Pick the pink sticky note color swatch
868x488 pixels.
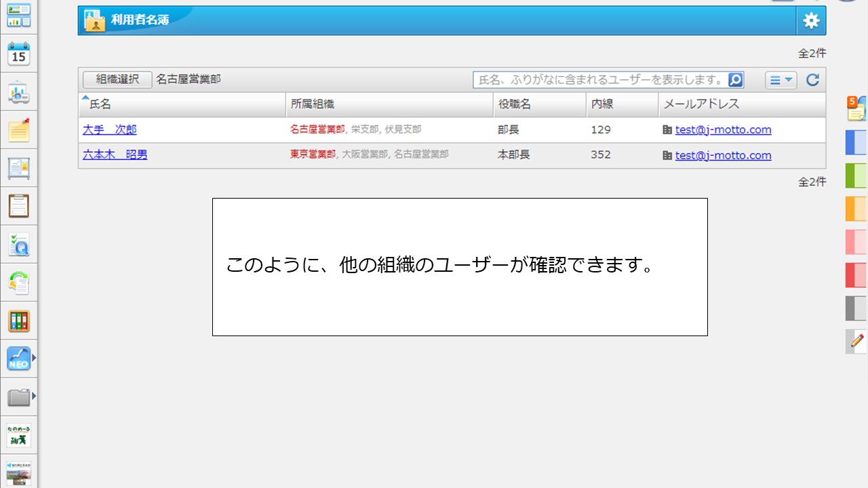click(856, 242)
